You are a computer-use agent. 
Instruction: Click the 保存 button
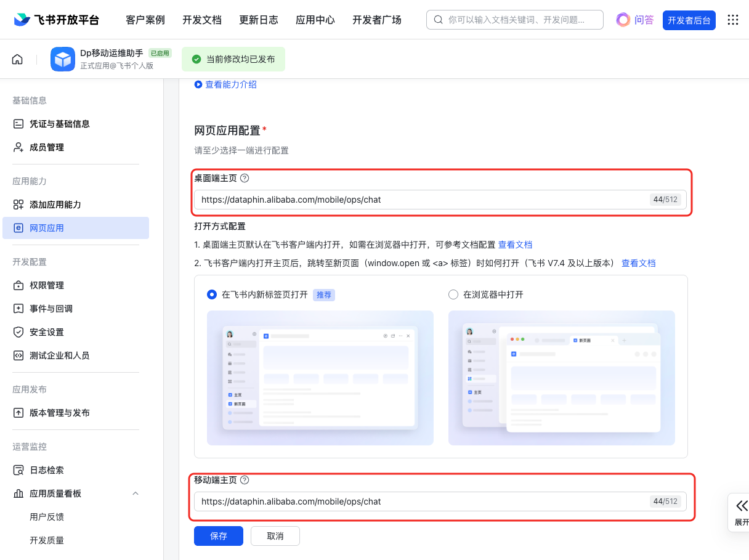click(x=219, y=536)
